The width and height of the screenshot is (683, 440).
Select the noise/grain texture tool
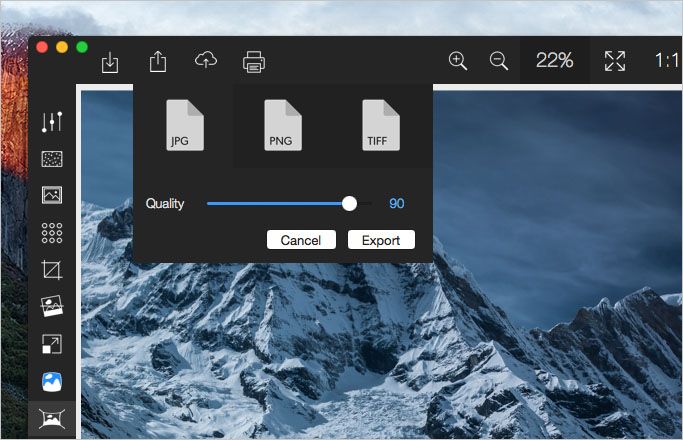coord(52,159)
